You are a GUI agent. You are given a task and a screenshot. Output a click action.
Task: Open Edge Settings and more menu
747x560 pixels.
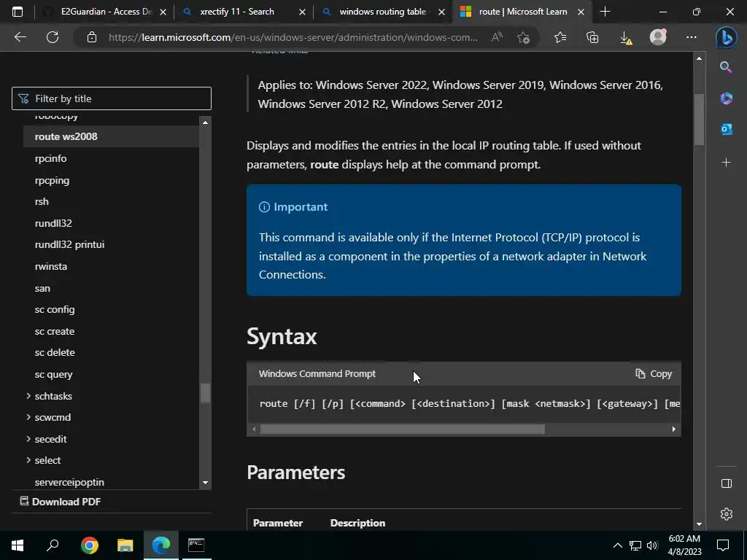pyautogui.click(x=692, y=37)
